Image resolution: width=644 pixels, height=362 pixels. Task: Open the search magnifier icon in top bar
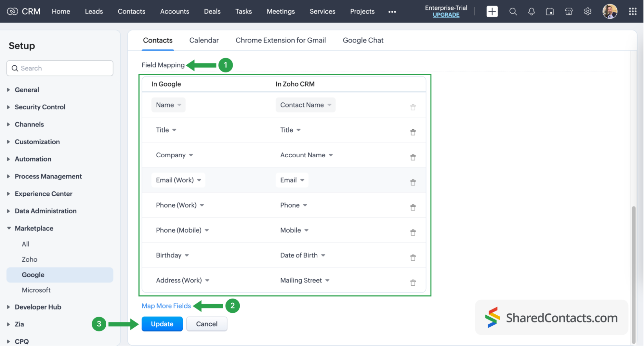(513, 12)
